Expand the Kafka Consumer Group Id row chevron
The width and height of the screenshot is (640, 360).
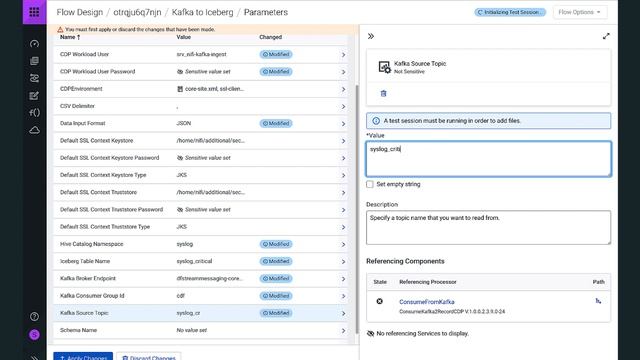click(x=343, y=296)
